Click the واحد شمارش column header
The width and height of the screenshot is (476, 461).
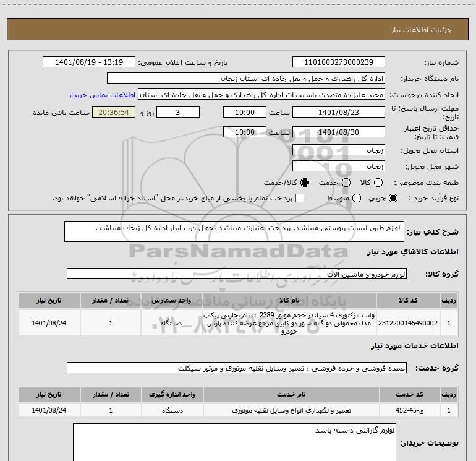point(171,300)
